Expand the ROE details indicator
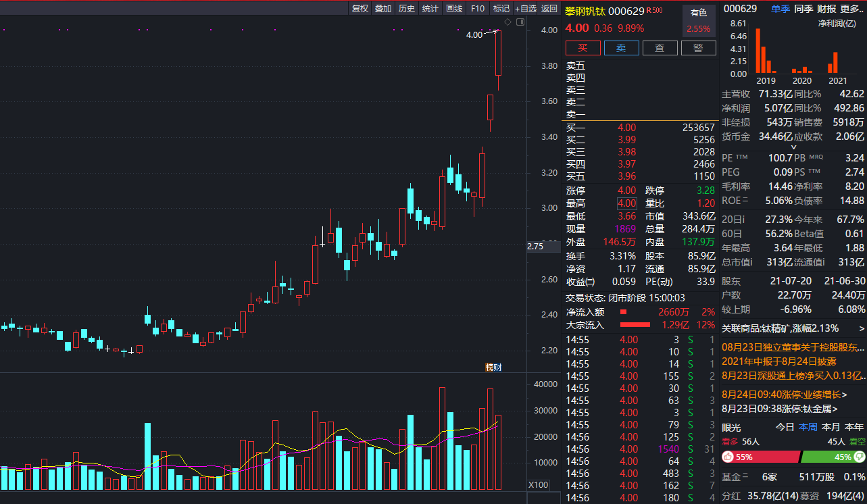 tap(745, 201)
